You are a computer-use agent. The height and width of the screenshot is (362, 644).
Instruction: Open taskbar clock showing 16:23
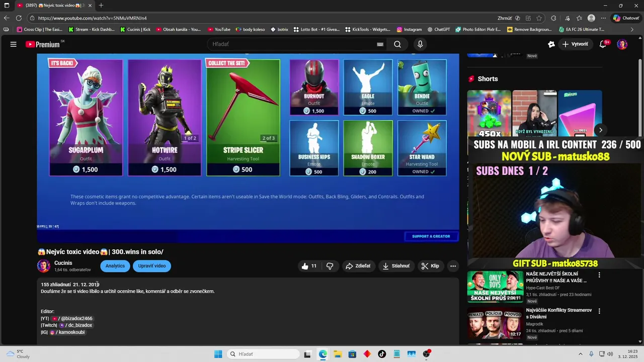click(x=628, y=354)
